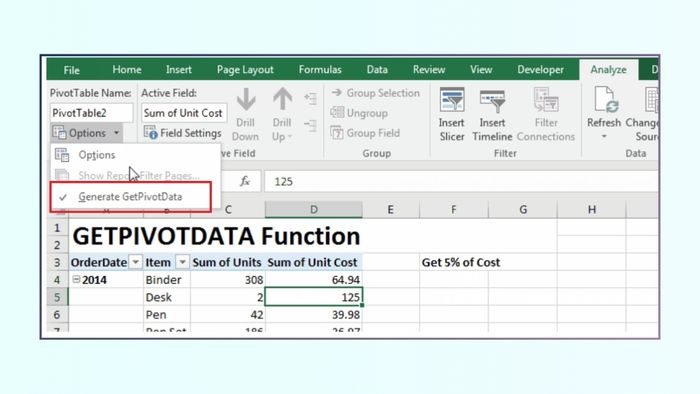Viewport: 700px width, 394px height.
Task: Select column H header
Action: pos(592,210)
